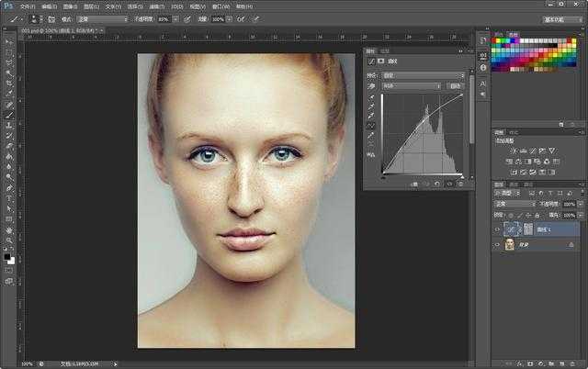Image resolution: width=588 pixels, height=369 pixels.
Task: Click the reset adjustment icon in Properties panel
Action: pyautogui.click(x=435, y=184)
